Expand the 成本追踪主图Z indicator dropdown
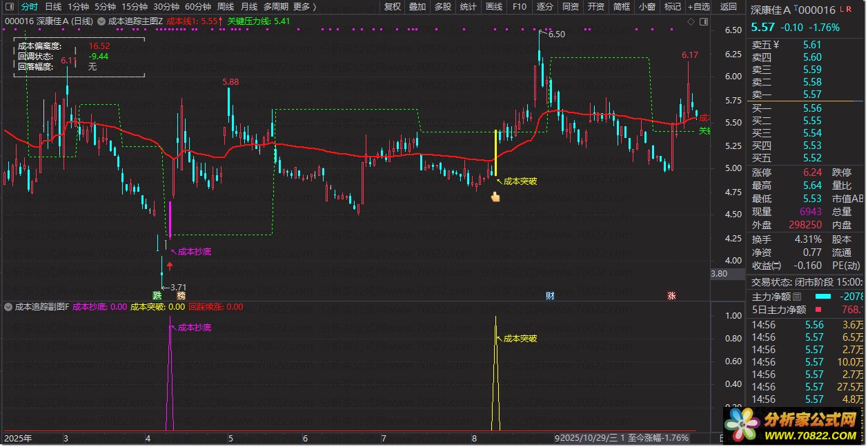This screenshot has width=868, height=447. pyautogui.click(x=102, y=21)
